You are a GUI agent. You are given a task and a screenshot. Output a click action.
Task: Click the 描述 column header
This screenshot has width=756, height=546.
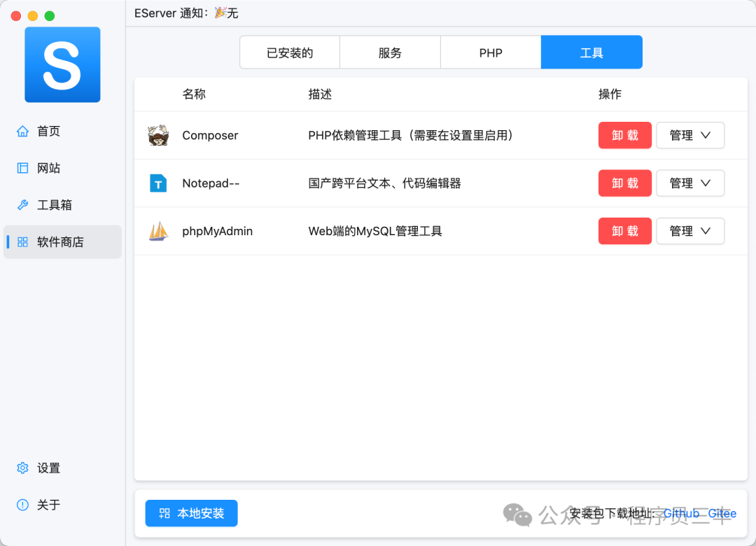click(x=320, y=94)
